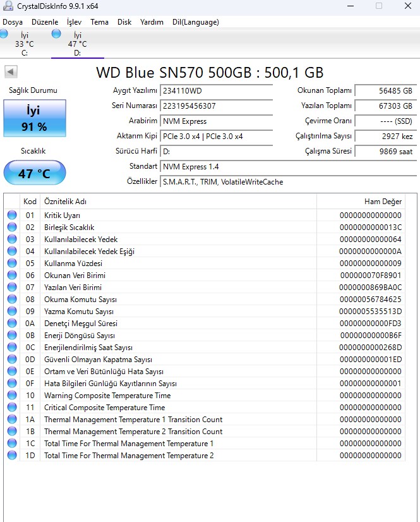This screenshot has width=420, height=522.
Task: Click status orb for Ortam ve Veri Bütünlüğü row
Action: tap(12, 371)
